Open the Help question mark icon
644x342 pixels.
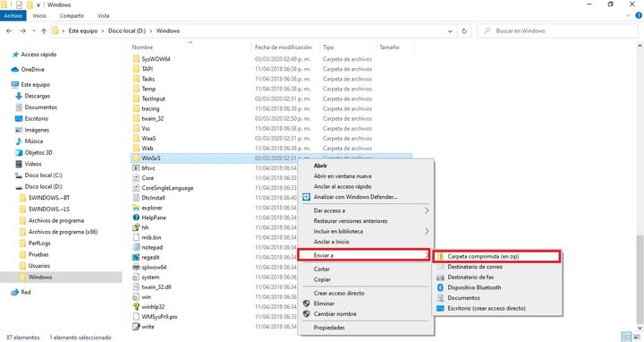pyautogui.click(x=639, y=15)
